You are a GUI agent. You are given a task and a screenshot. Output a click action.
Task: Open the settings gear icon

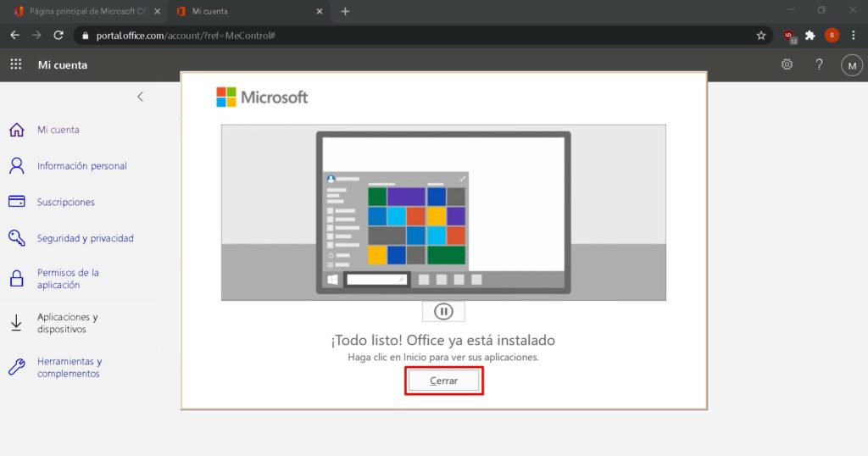[x=787, y=64]
